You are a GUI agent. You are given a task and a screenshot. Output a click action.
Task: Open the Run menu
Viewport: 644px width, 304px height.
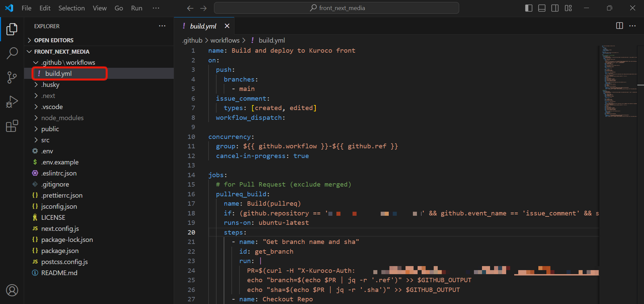(137, 8)
